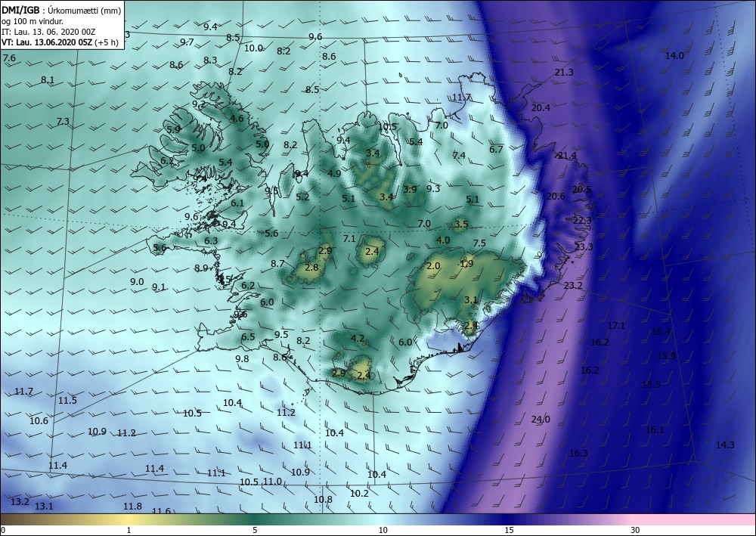The width and height of the screenshot is (756, 536).
Task: Click the value "2.0" on the glacier
Action: click(x=433, y=265)
